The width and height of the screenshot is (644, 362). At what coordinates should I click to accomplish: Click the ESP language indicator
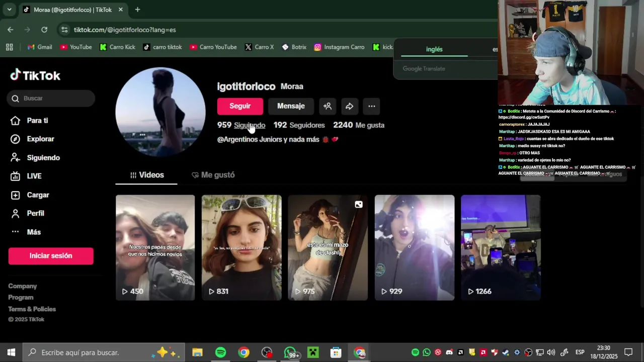pyautogui.click(x=580, y=352)
